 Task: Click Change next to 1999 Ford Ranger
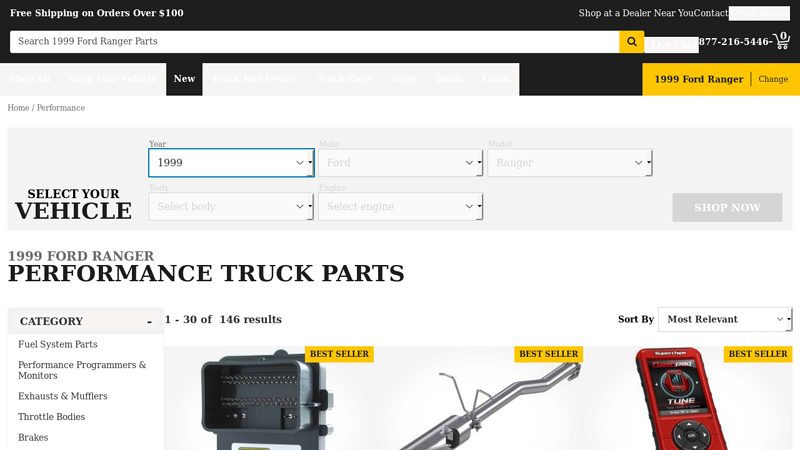pos(773,79)
